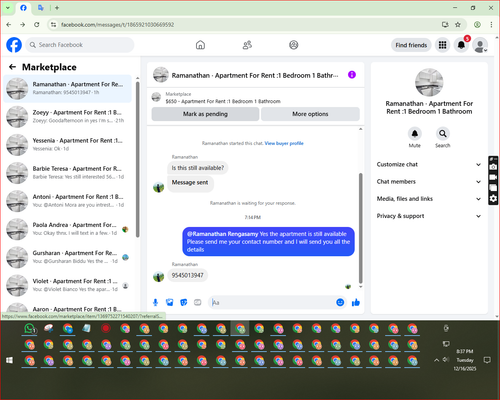Go back using the Marketplace arrow

13,67
